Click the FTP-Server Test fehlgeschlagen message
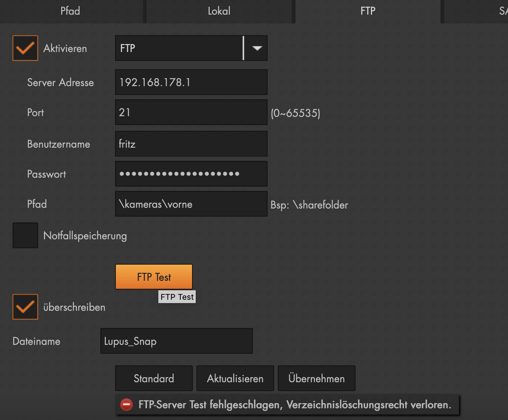Screen dimensions: 508x420 [295, 405]
